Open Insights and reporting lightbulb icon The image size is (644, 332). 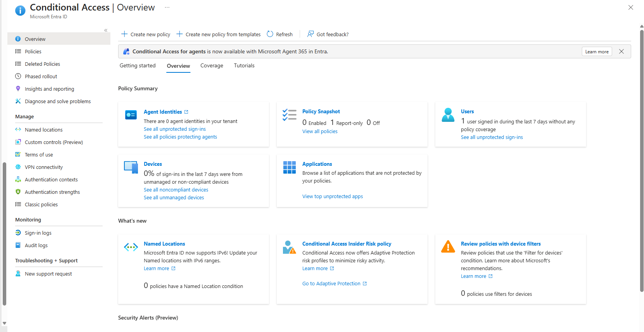[x=18, y=89]
